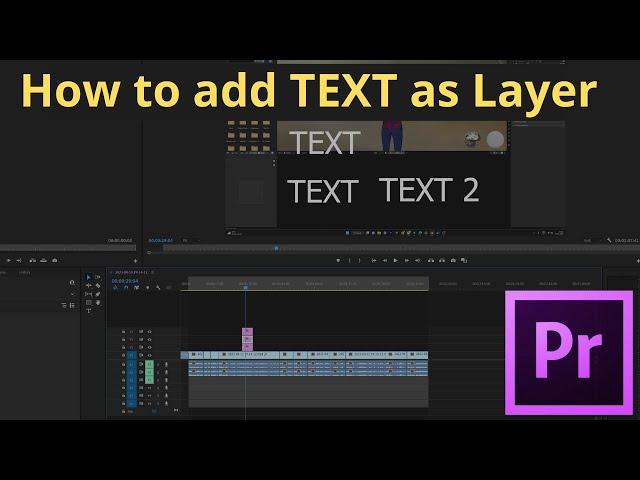
Task: Select the Type (T) text tool
Action: tap(89, 311)
